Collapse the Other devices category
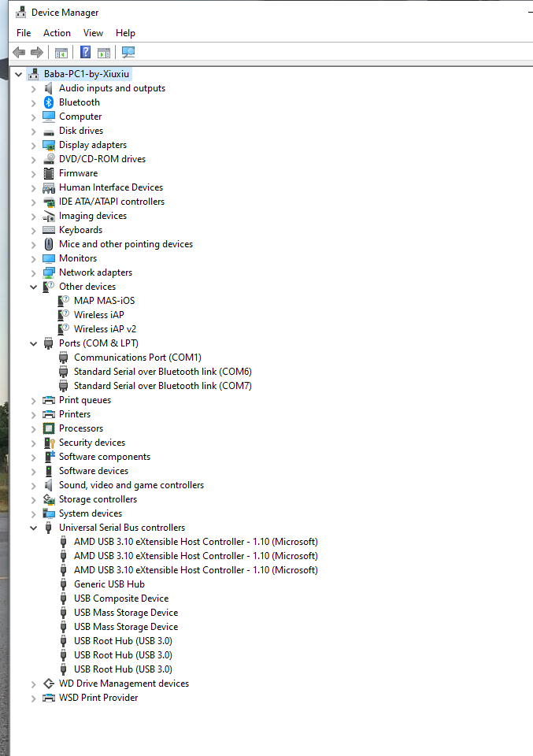533x756 pixels. pos(33,287)
